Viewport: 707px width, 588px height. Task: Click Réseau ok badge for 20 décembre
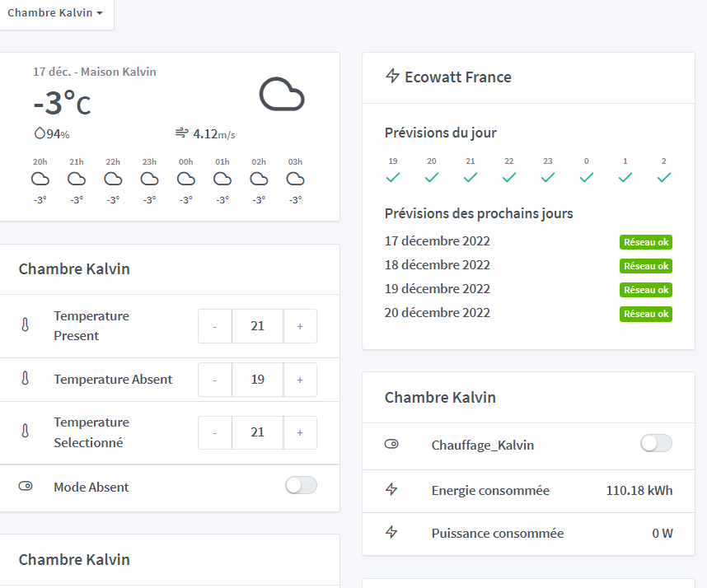pyautogui.click(x=646, y=314)
